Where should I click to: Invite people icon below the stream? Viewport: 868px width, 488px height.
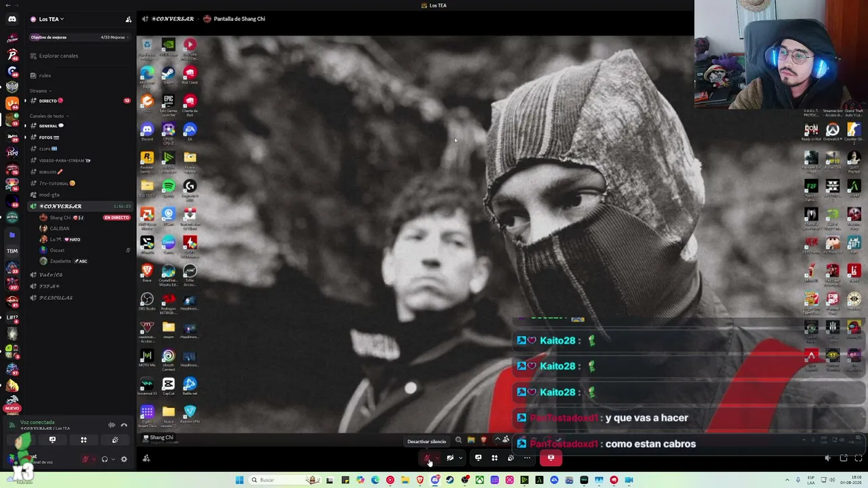coord(146,458)
